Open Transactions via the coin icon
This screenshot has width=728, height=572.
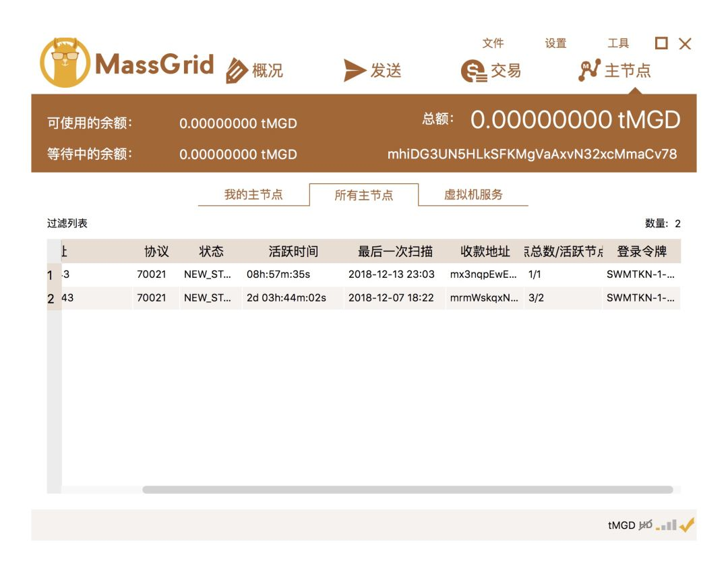click(474, 71)
